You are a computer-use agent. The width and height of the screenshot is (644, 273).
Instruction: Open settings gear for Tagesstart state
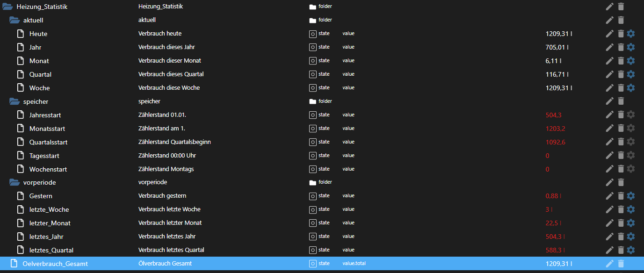click(x=631, y=155)
